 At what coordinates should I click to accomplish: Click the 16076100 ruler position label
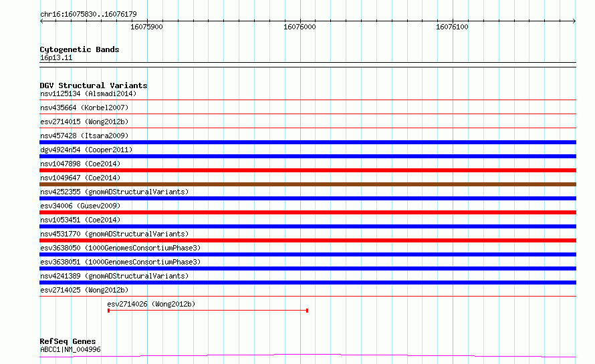coord(452,27)
